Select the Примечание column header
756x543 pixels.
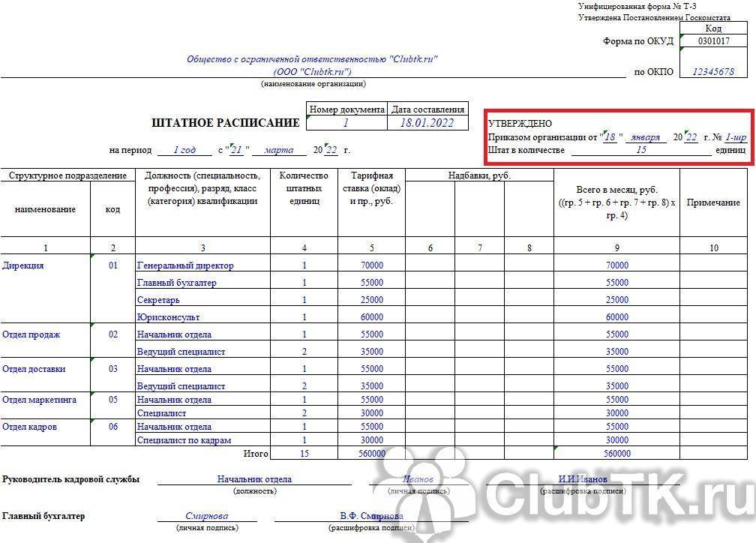pyautogui.click(x=713, y=202)
